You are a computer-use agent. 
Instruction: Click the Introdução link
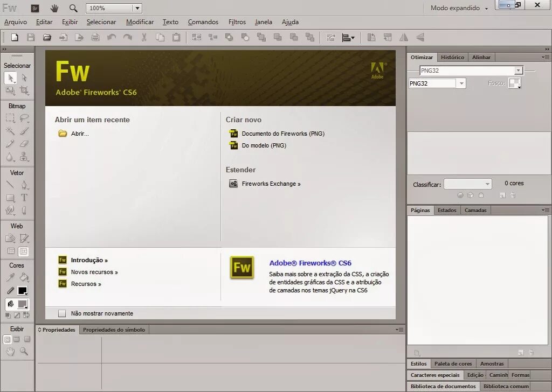pyautogui.click(x=89, y=260)
